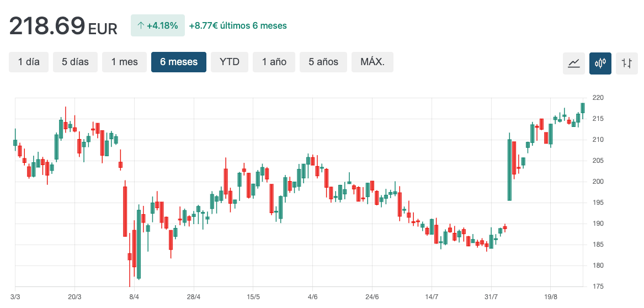Switch chart to YTD range
Viewport: 644px width, 308px height.
(230, 62)
